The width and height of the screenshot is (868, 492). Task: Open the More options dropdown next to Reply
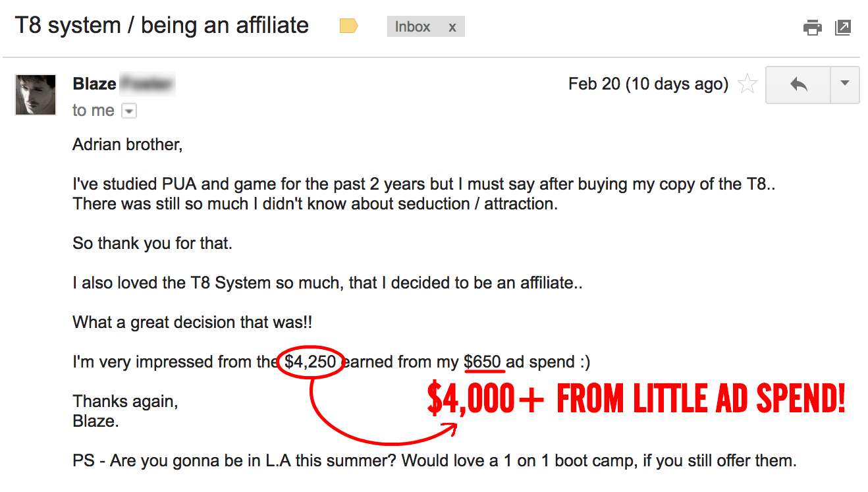846,84
